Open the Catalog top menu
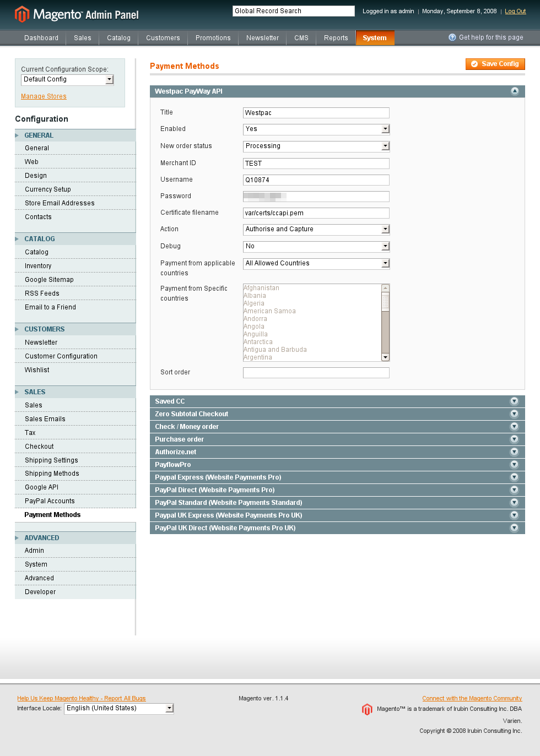Screen dimensions: 540x756 pyautogui.click(x=118, y=38)
